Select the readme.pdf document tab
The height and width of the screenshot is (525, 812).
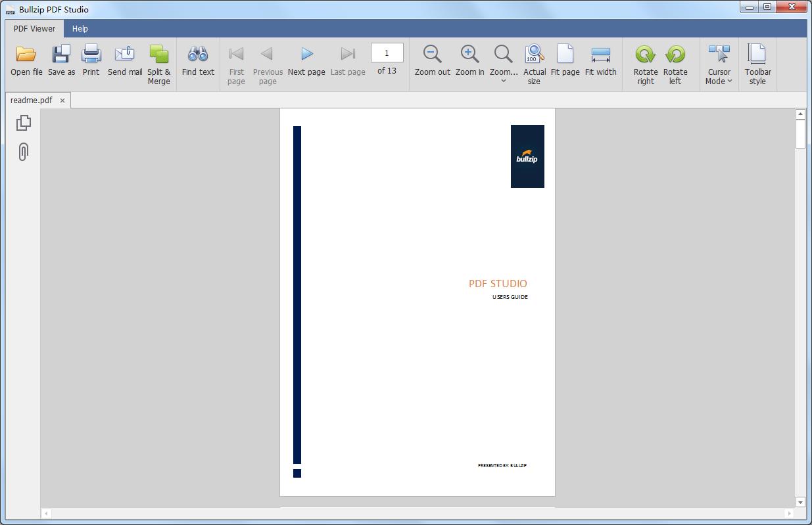(32, 101)
